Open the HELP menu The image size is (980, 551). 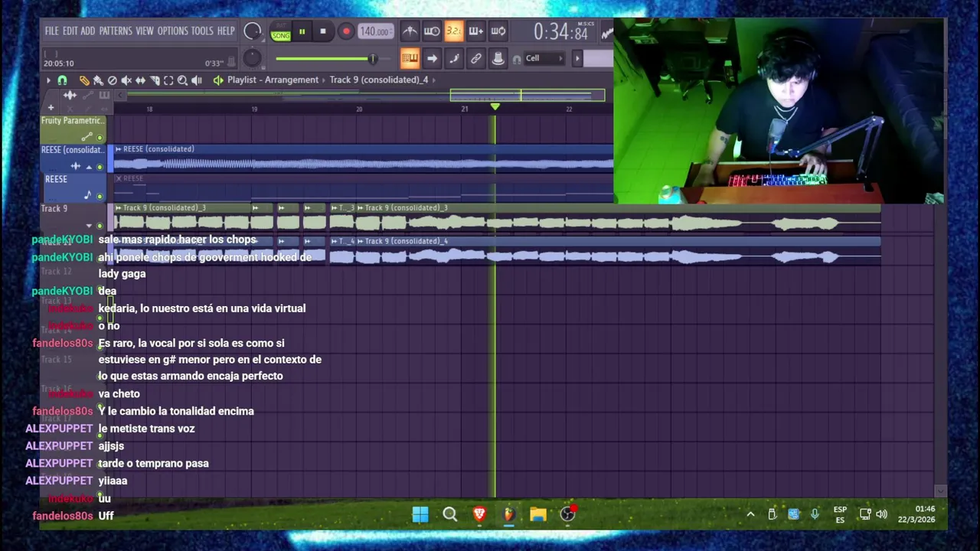(226, 31)
